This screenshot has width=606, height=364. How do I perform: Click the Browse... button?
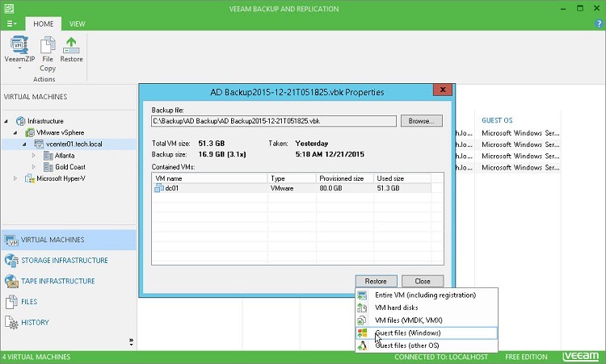pyautogui.click(x=421, y=121)
